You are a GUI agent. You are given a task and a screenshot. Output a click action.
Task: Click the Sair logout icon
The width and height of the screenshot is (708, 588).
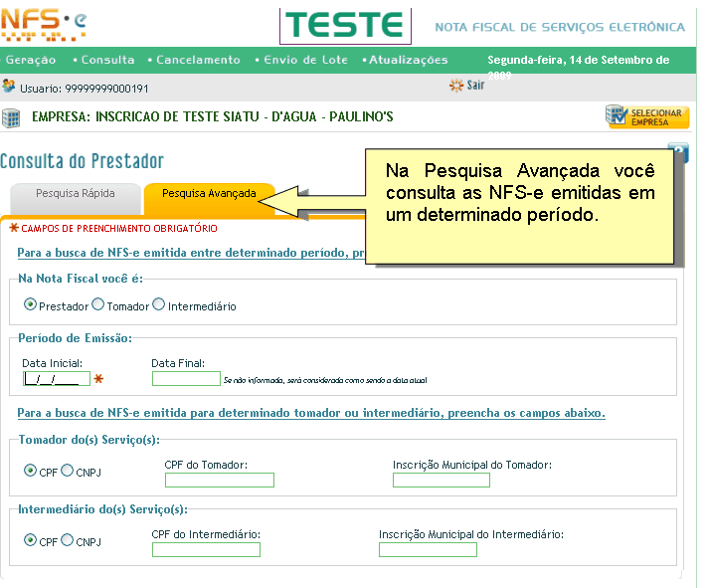[456, 86]
